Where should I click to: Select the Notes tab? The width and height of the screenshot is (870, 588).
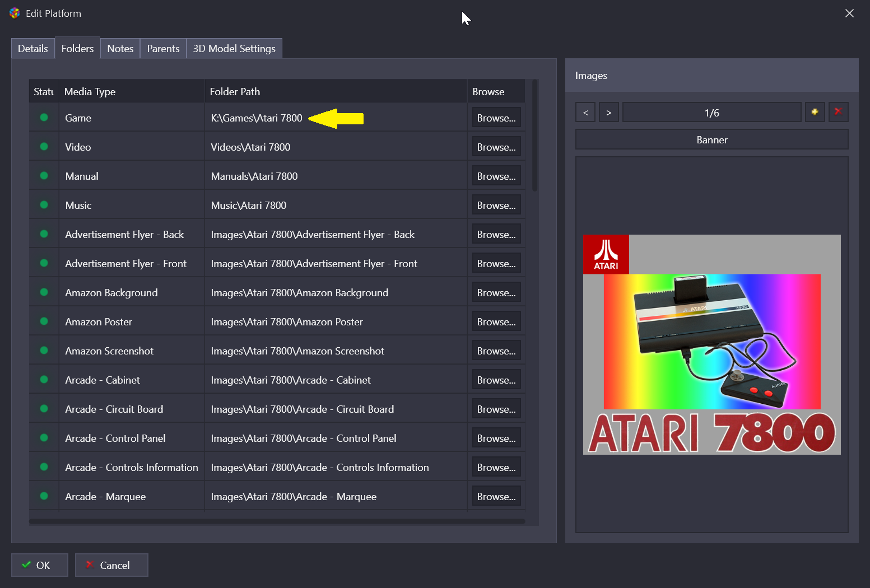click(x=120, y=49)
